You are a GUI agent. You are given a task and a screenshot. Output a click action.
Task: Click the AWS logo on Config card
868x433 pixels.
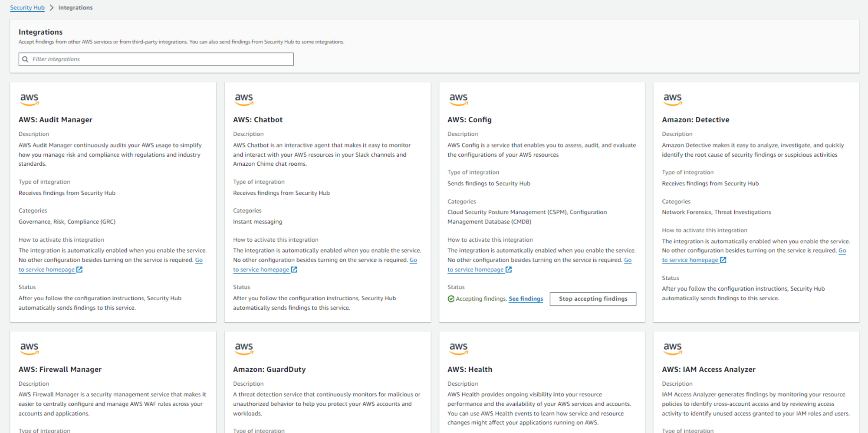(458, 100)
